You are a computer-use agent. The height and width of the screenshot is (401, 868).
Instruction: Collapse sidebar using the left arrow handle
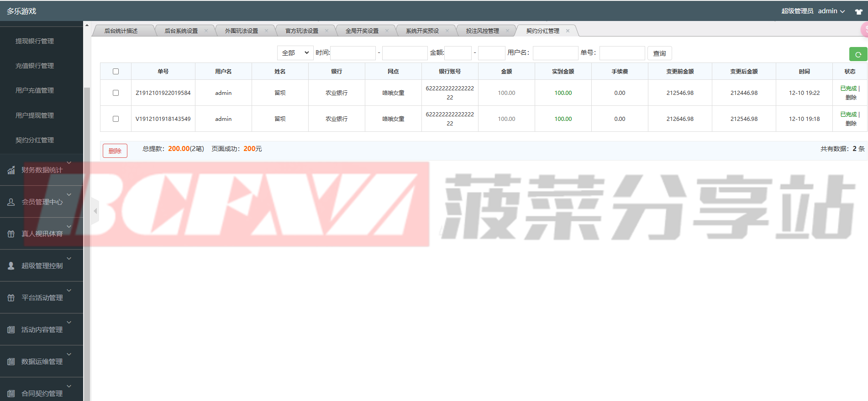95,211
